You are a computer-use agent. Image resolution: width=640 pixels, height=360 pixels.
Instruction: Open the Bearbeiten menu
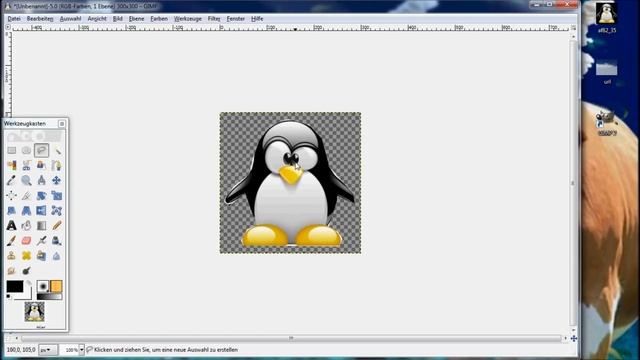coord(40,19)
